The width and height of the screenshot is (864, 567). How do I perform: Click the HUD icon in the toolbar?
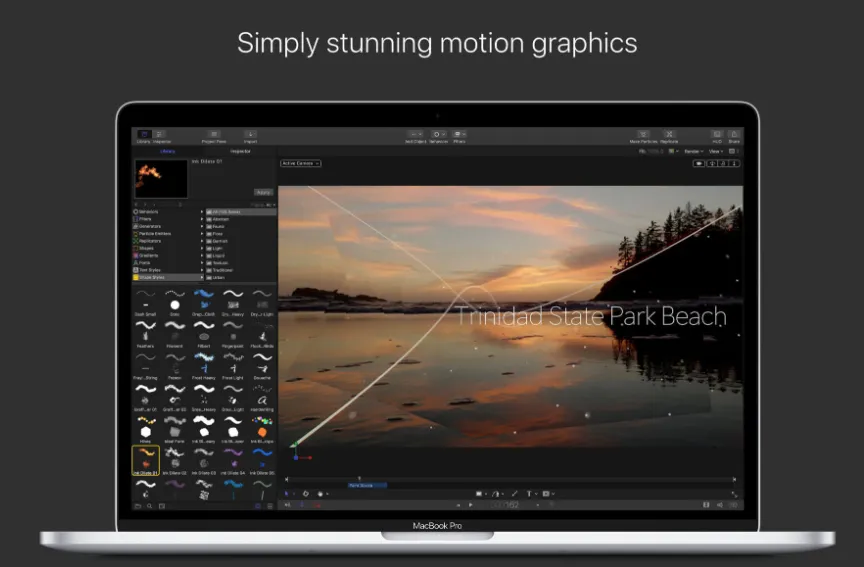click(x=717, y=134)
